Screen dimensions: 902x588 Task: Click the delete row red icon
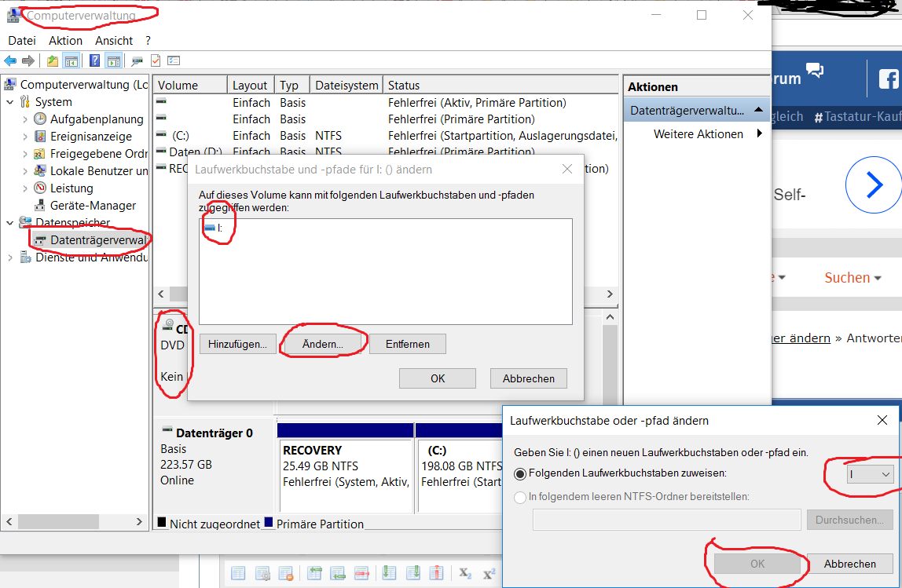[x=362, y=573]
